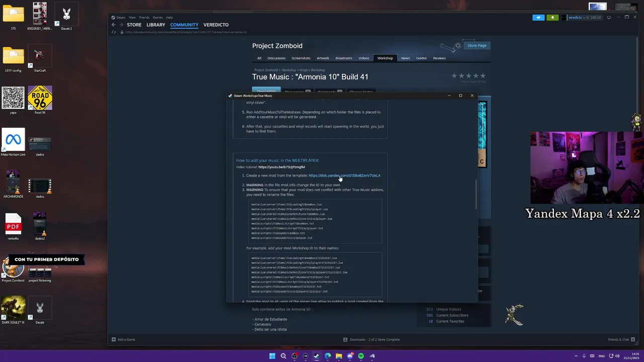Open the project flickering desktop file
Image resolution: width=644 pixels, height=362 pixels.
[40, 275]
